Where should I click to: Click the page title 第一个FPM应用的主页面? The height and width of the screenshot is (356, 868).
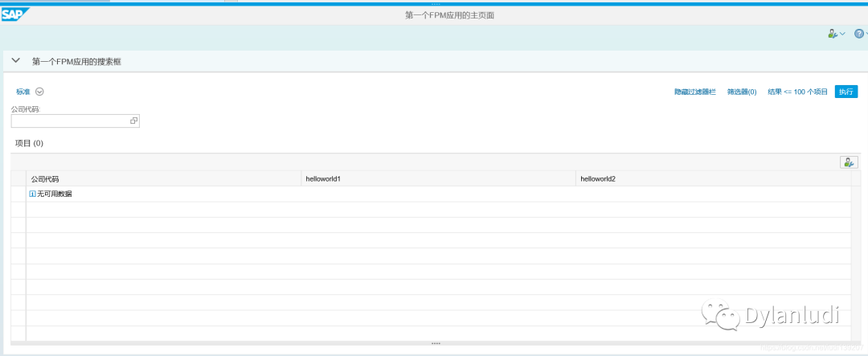click(x=449, y=15)
